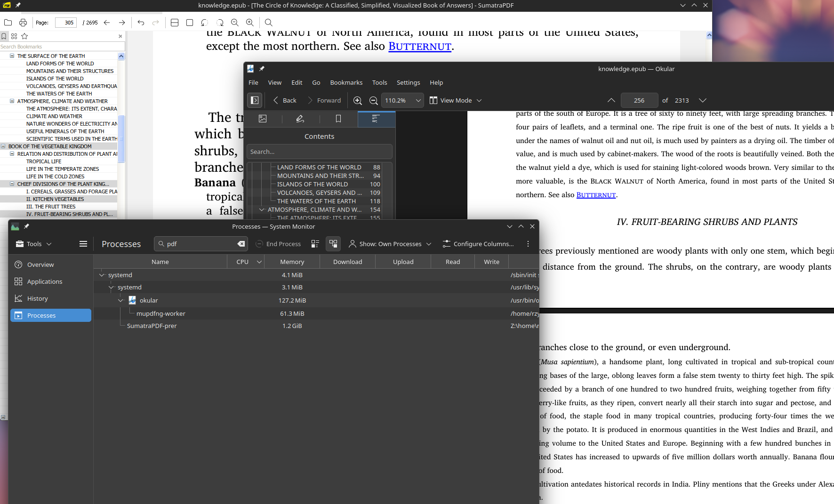Open Settings menu in Okular
The height and width of the screenshot is (504, 834).
(408, 82)
